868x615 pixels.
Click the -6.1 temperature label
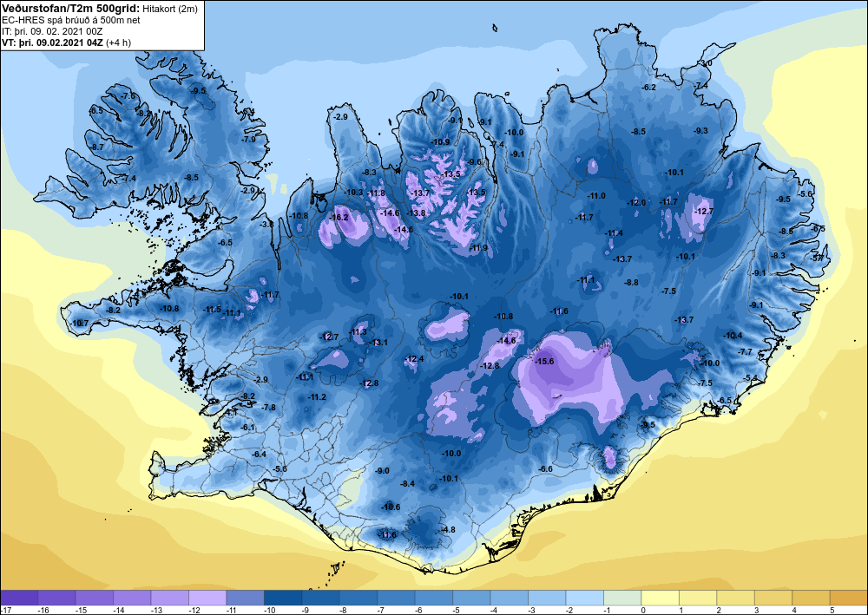(x=248, y=428)
